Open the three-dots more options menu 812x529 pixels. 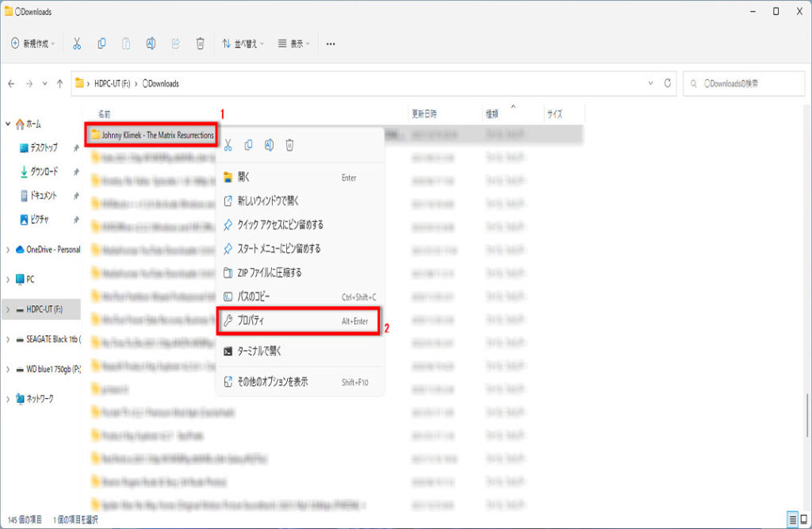click(331, 44)
